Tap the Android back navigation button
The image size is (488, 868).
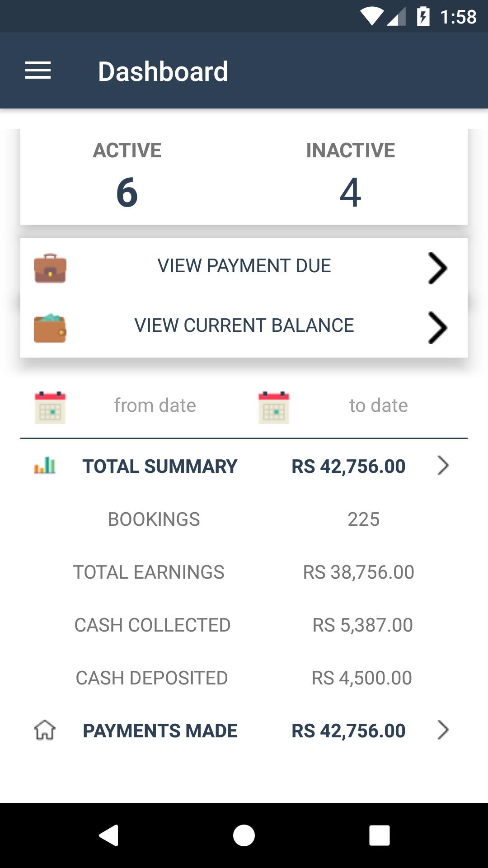pos(109,835)
